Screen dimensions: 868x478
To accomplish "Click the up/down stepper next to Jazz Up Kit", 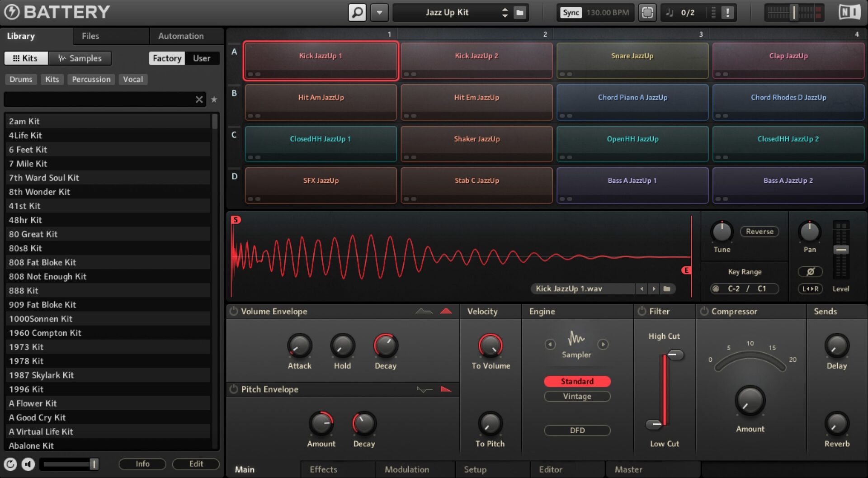I will point(505,12).
